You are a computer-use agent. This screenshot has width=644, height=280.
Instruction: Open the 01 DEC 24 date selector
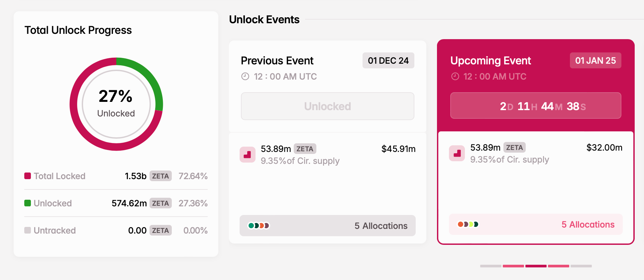point(388,60)
